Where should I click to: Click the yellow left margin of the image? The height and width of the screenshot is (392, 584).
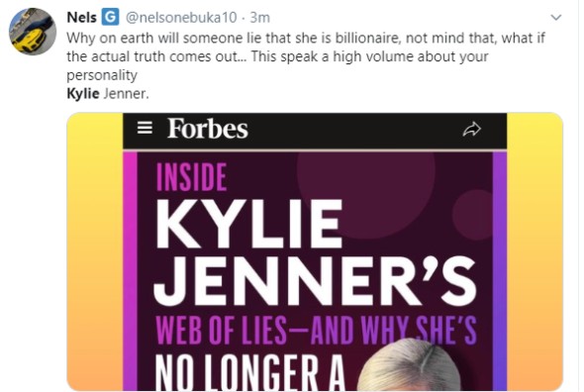95,251
